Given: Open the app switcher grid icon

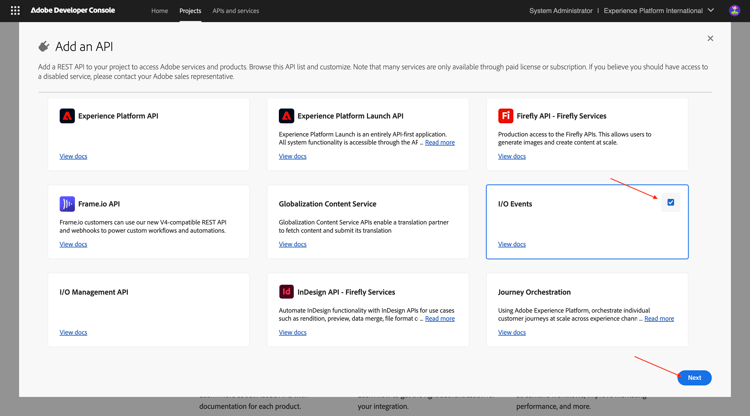Looking at the screenshot, I should pos(15,11).
